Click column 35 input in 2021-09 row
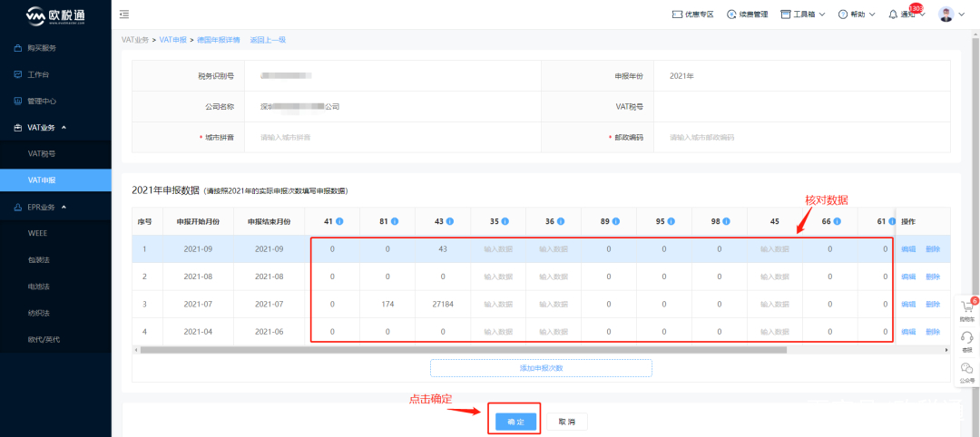This screenshot has height=437, width=980. [498, 249]
